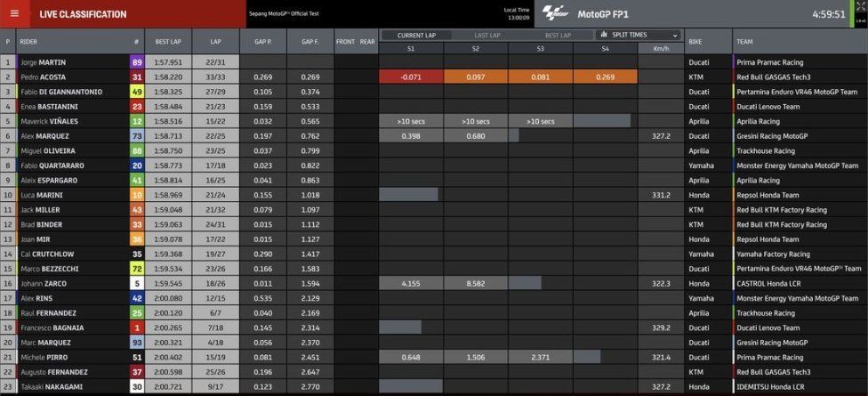Click Acosta's red -0.071 S1 split
Image resolution: width=868 pixels, height=396 pixels.
(411, 77)
